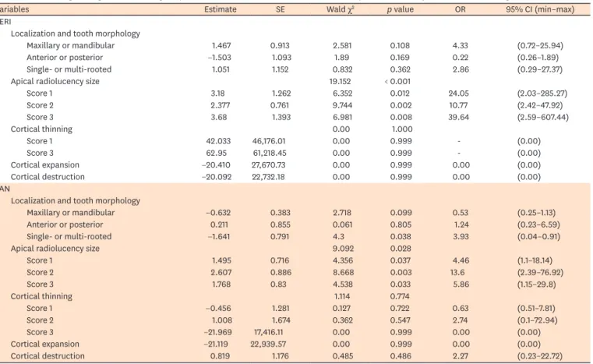The image size is (593, 364).
Task: Select the Wald value "19.152"
Action: pyautogui.click(x=341, y=81)
